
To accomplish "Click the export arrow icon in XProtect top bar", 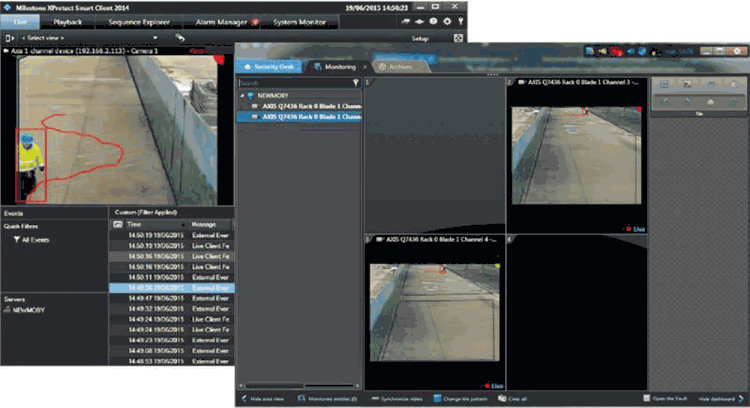I will pyautogui.click(x=406, y=22).
